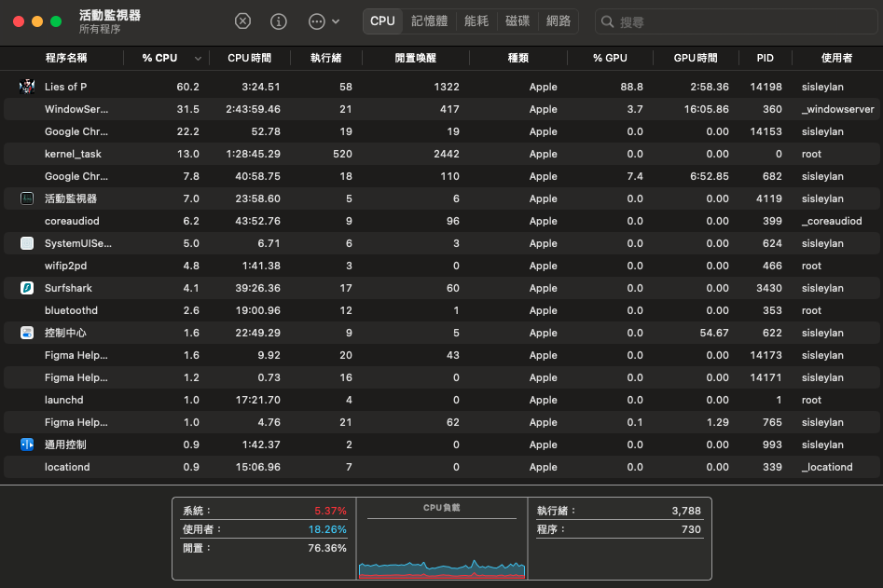Click the magnifier icon in search field
Viewport: 883px width, 588px height.
click(607, 22)
